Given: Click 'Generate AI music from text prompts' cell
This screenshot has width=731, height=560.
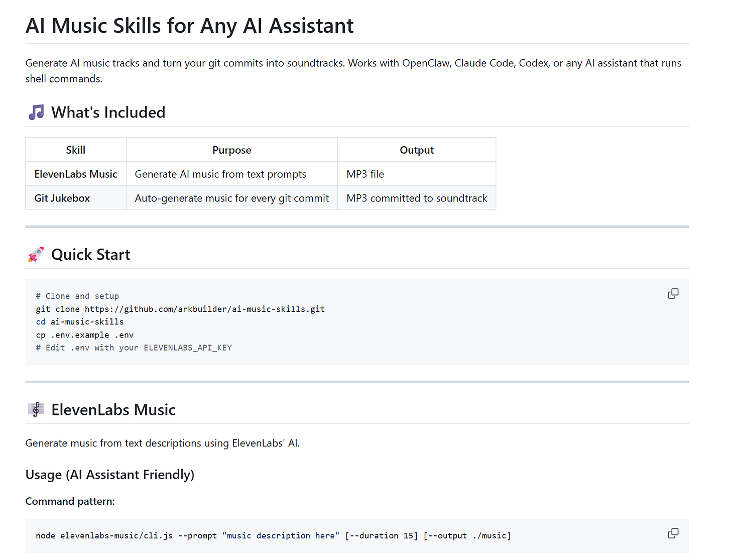Looking at the screenshot, I should pyautogui.click(x=232, y=174).
